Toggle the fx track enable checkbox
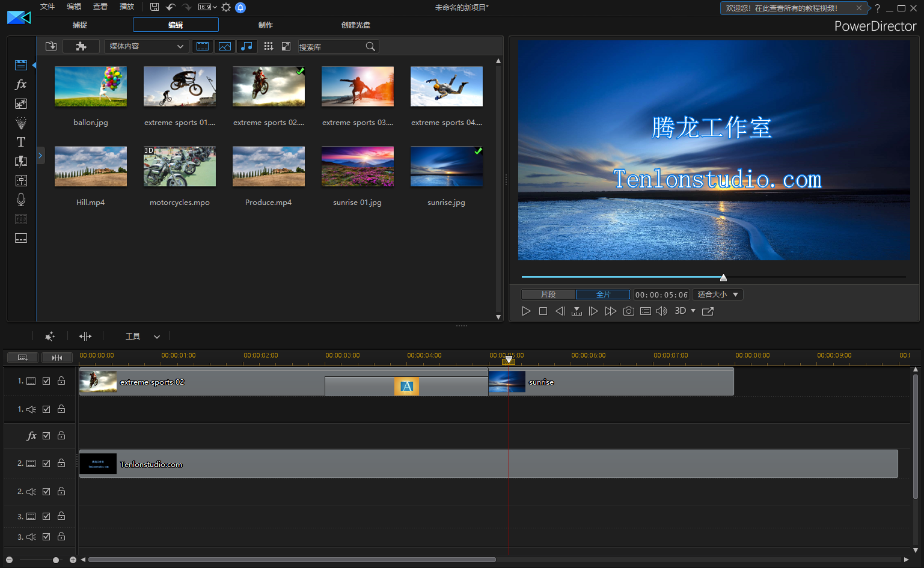 click(x=46, y=436)
